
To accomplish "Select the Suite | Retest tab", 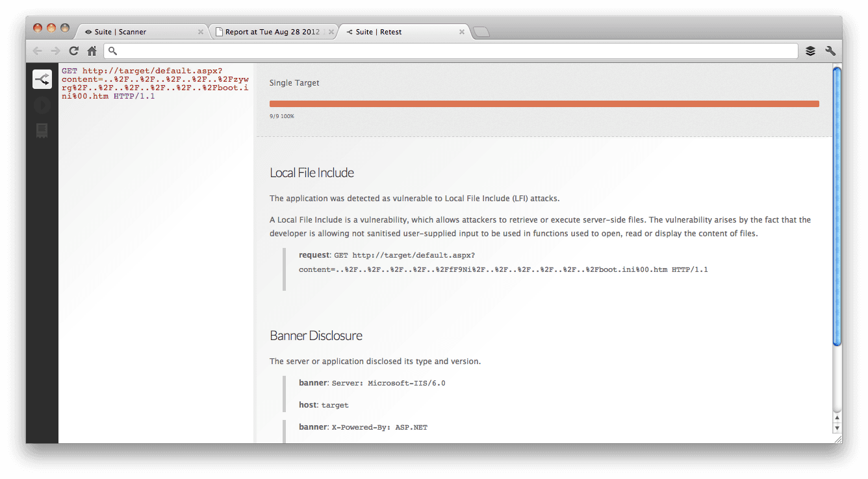I will [404, 32].
